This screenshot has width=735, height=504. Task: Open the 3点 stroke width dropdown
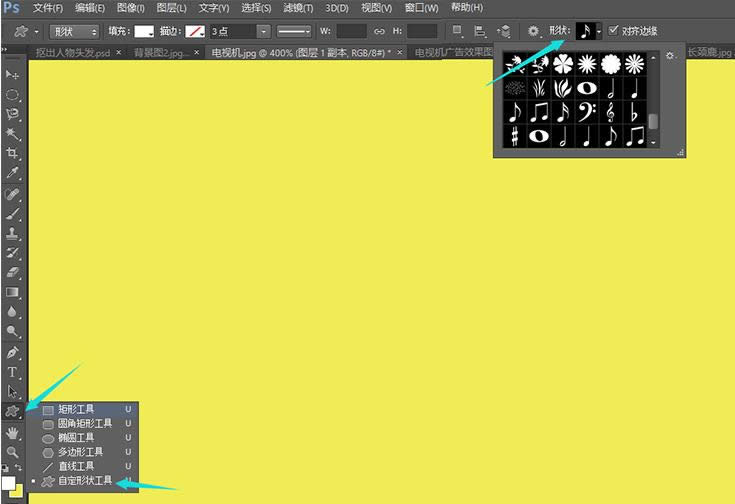point(263,32)
